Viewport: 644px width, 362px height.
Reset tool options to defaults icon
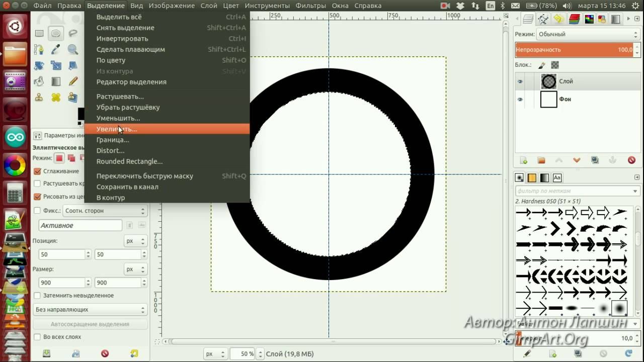pos(134,353)
